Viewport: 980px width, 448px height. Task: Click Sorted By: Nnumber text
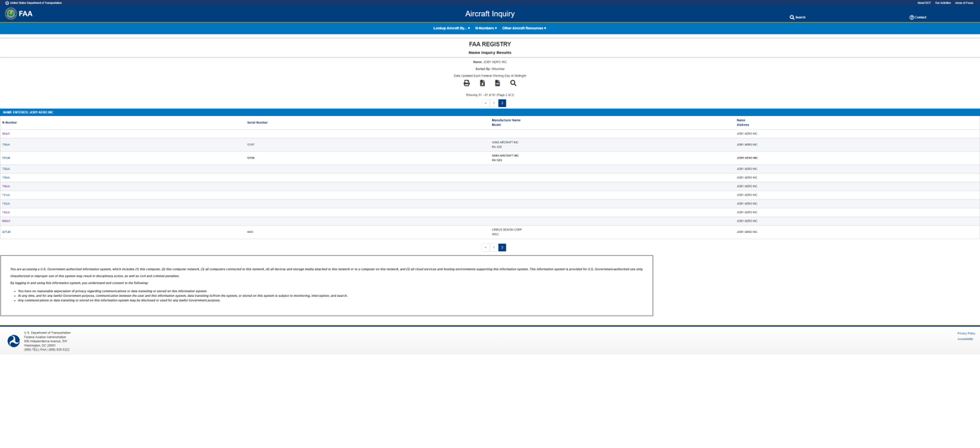click(490, 69)
